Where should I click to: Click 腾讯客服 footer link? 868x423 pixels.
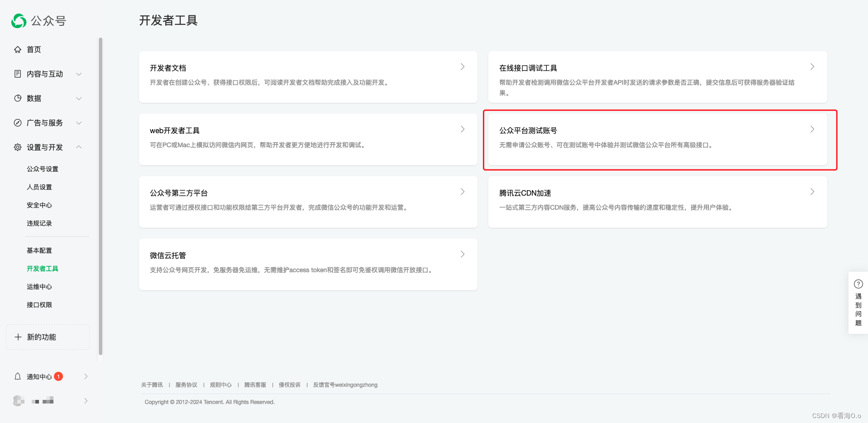coord(255,385)
